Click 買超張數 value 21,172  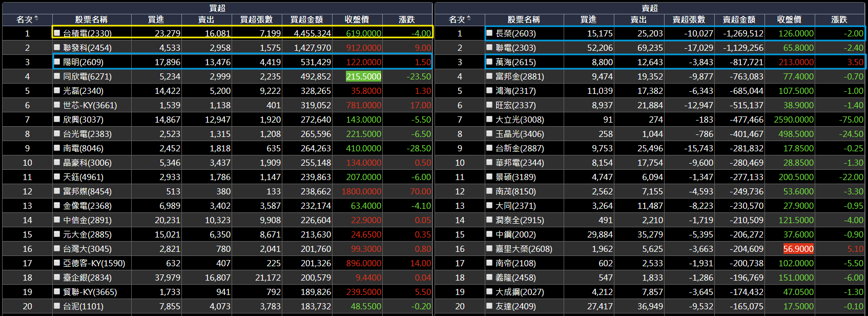click(x=268, y=278)
